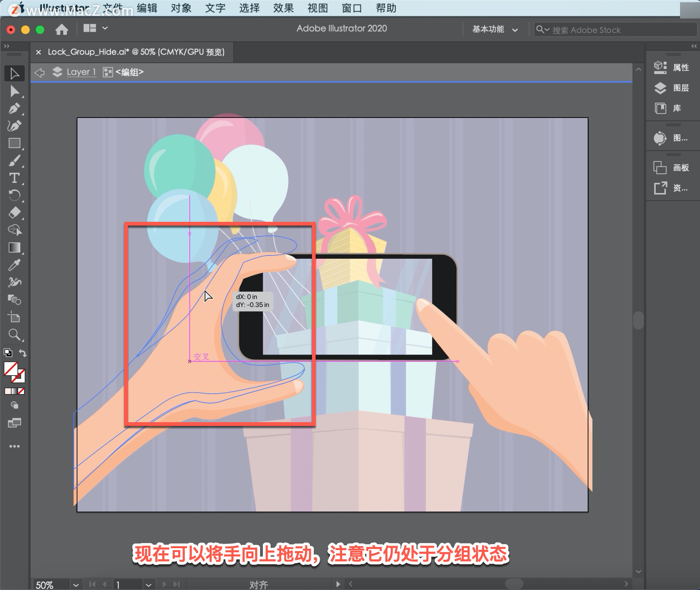Viewport: 700px width, 590px height.
Task: Open the 属性 (Properties) panel
Action: point(672,68)
